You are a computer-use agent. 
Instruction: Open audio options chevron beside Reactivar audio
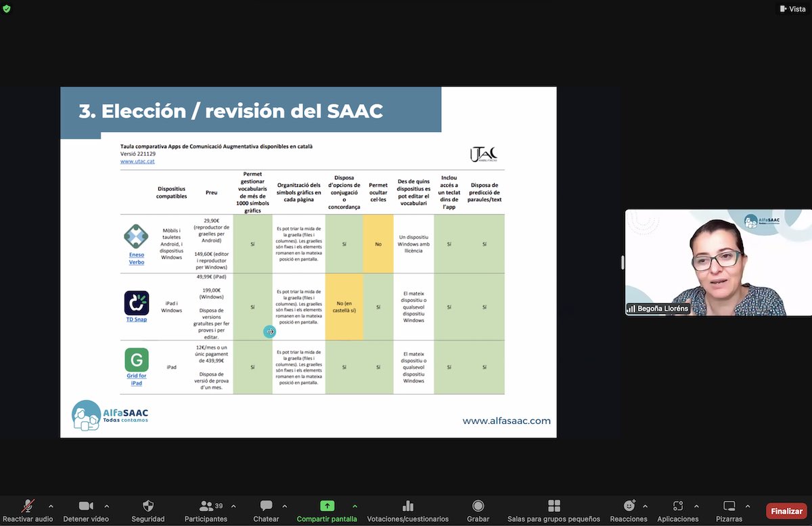point(51,506)
